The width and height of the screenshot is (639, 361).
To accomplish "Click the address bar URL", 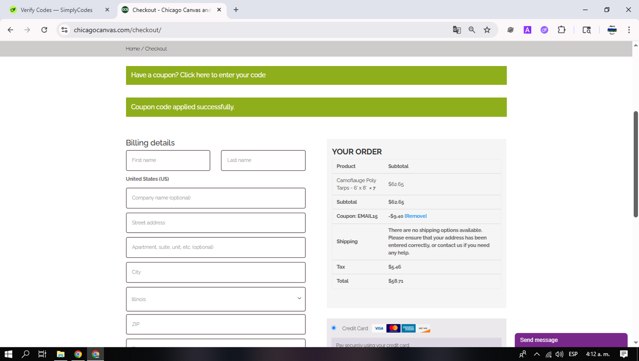I will click(117, 30).
